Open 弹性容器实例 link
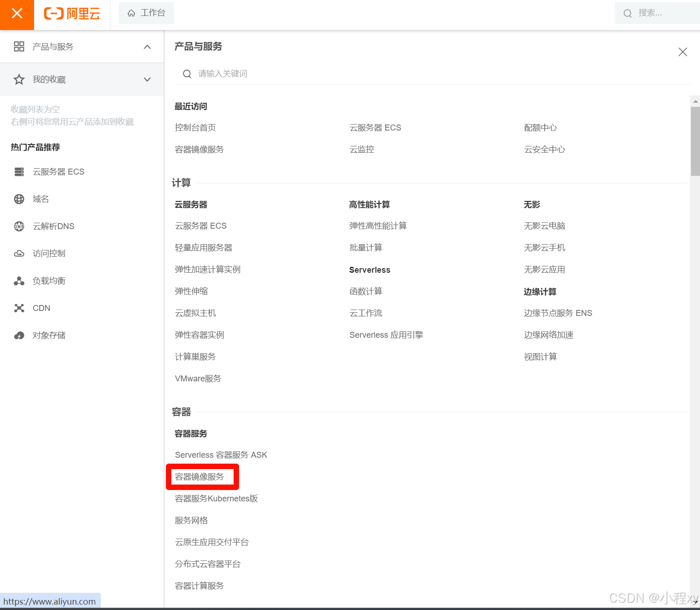 pyautogui.click(x=200, y=335)
